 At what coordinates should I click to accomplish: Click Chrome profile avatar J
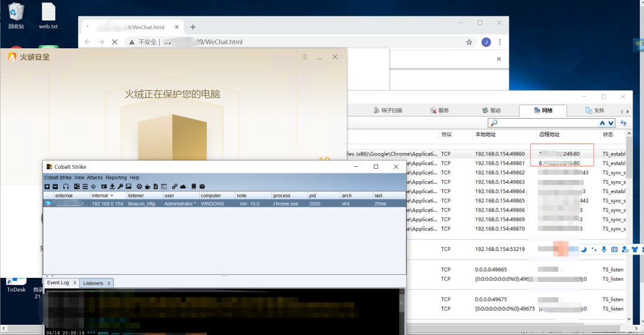click(486, 42)
